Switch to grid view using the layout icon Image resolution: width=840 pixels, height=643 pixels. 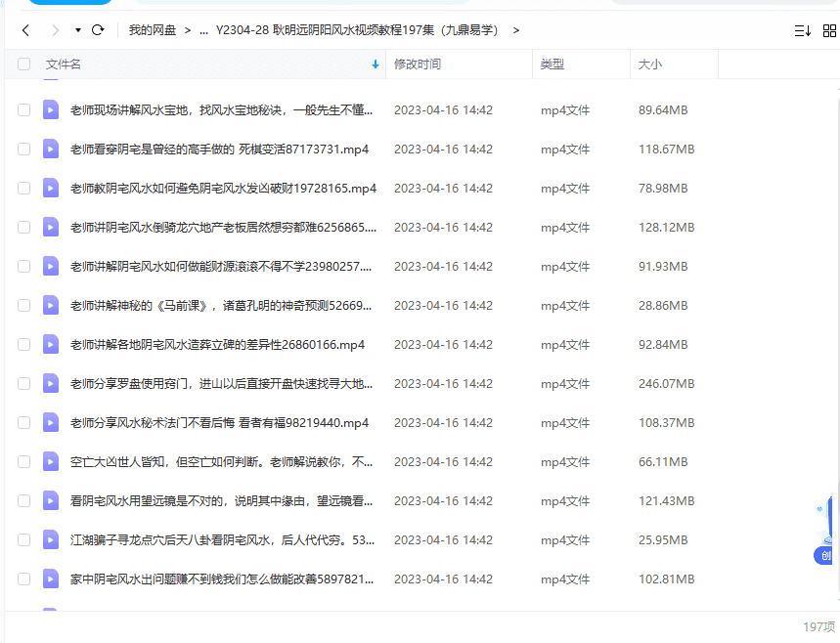pos(830,30)
